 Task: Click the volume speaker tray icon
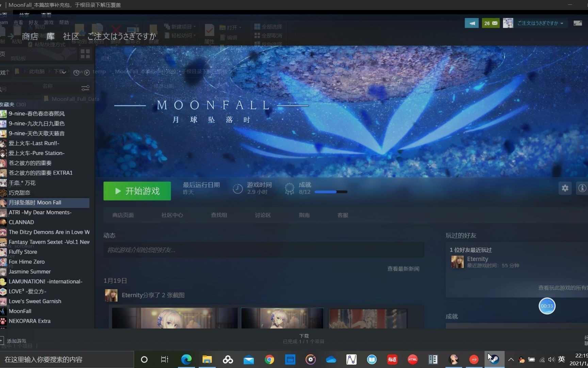point(551,359)
